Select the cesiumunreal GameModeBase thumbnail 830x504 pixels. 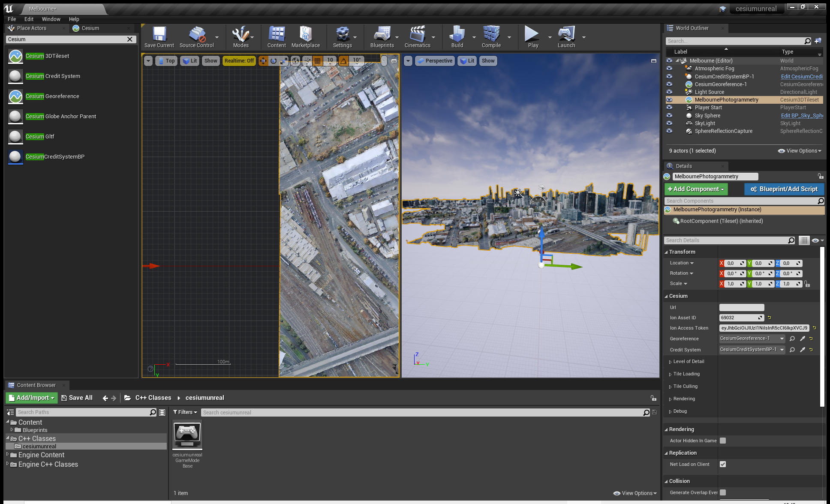pos(187,435)
